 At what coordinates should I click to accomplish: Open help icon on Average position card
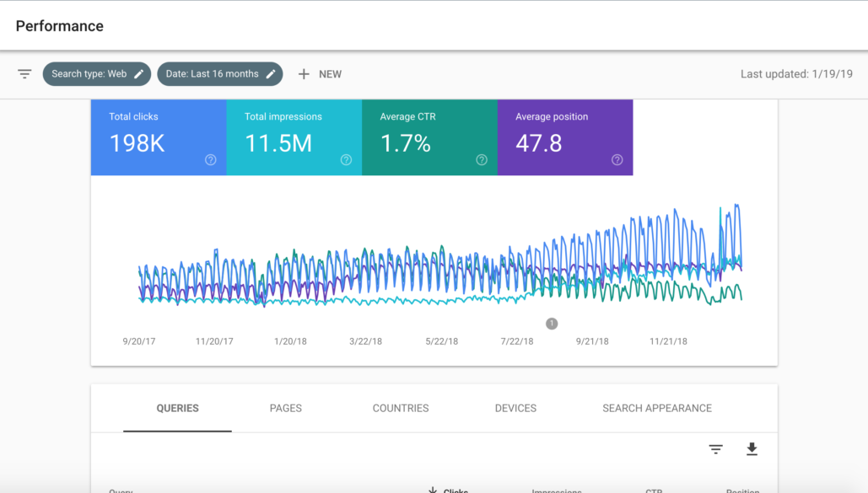tap(617, 160)
